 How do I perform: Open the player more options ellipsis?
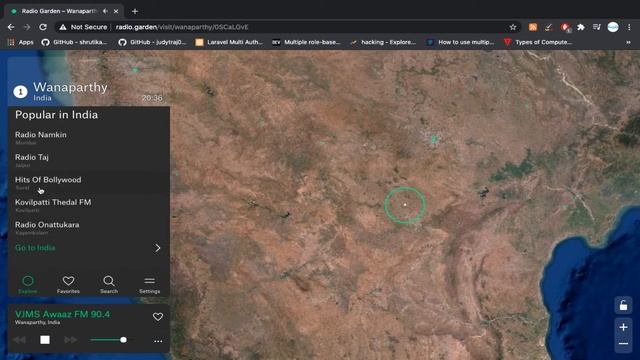(158, 341)
